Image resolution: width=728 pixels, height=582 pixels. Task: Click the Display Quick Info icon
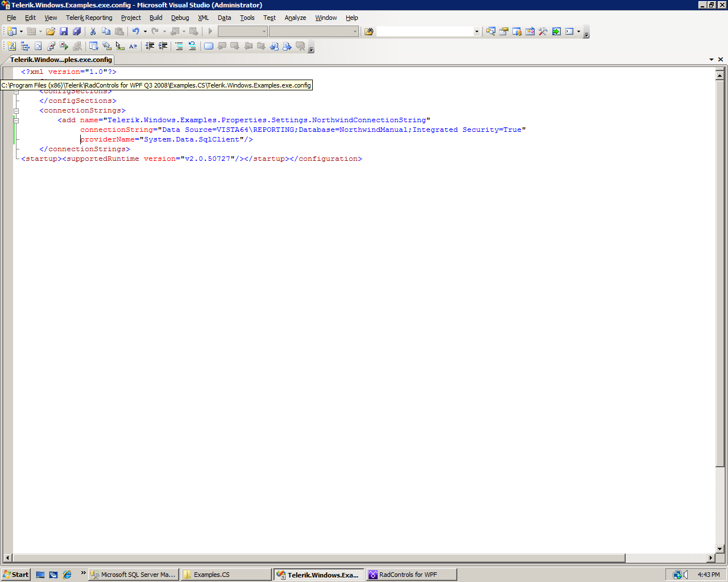(120, 46)
